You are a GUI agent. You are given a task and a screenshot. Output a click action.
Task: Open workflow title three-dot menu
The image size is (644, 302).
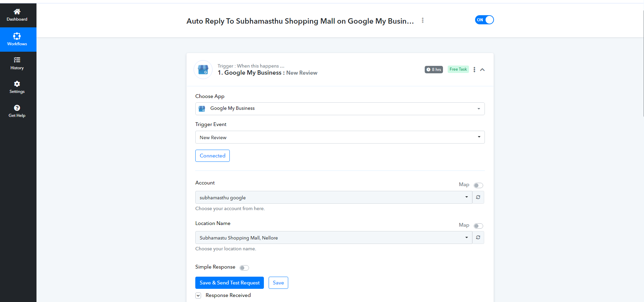(x=422, y=20)
